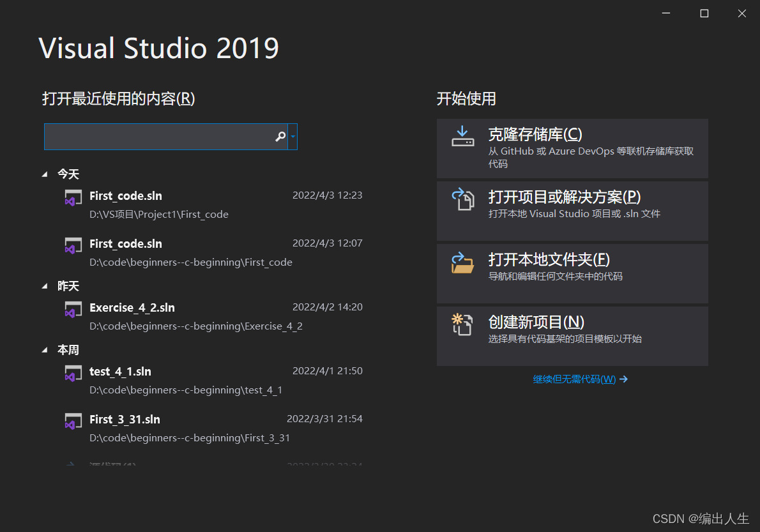Click solution icon for First_code.sln dated 12:07

coord(73,246)
